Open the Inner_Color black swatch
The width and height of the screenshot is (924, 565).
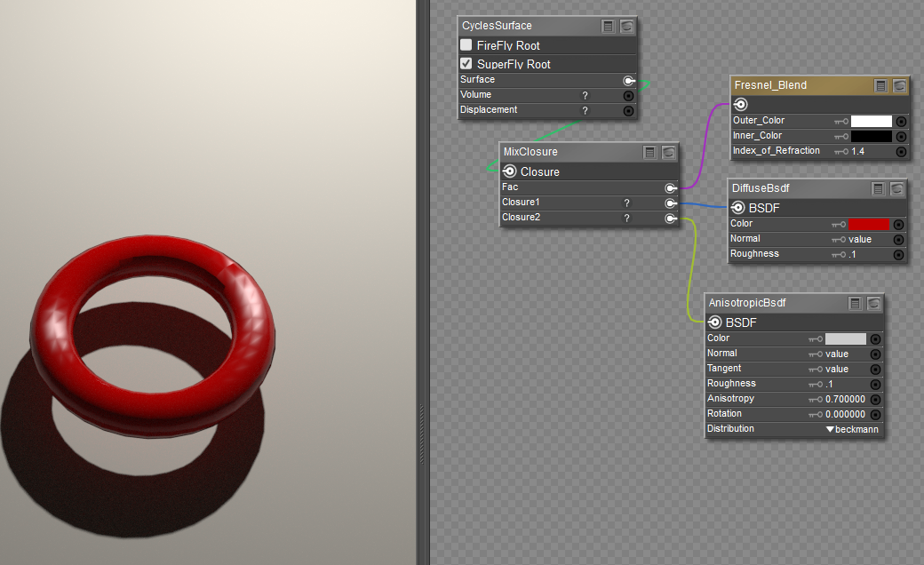872,137
